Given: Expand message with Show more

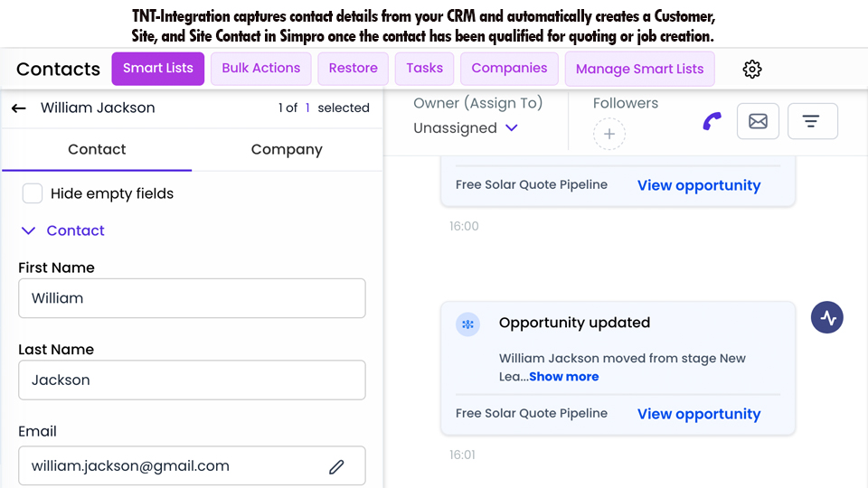Looking at the screenshot, I should (563, 377).
